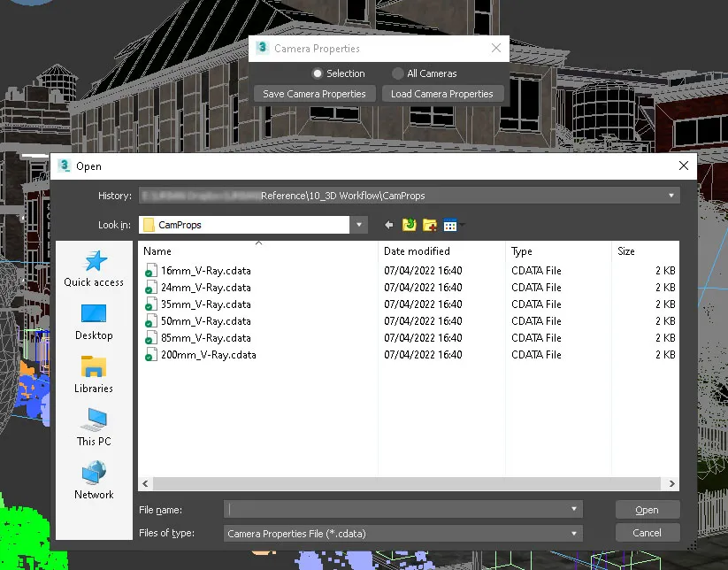Select the 200mm_V-Ray.cdata file name

coord(209,355)
